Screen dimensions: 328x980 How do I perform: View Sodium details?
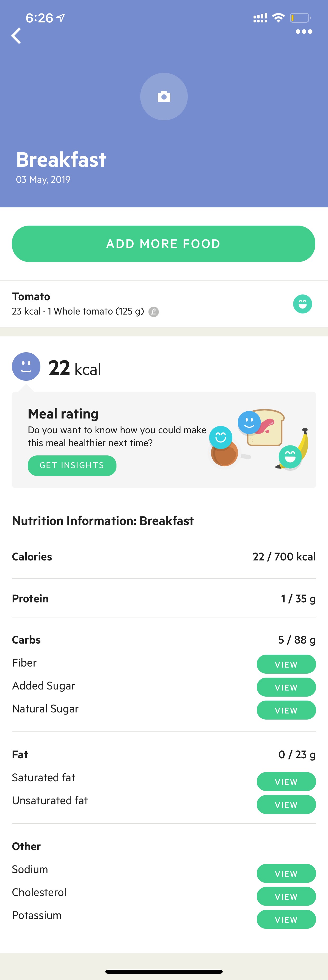pos(286,873)
